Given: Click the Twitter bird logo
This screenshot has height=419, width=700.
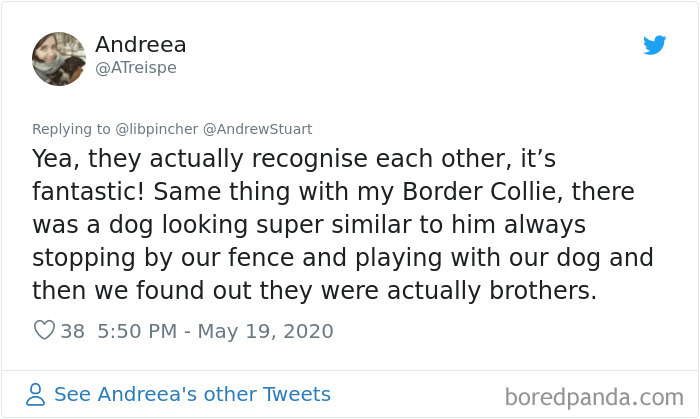Looking at the screenshot, I should pyautogui.click(x=654, y=45).
